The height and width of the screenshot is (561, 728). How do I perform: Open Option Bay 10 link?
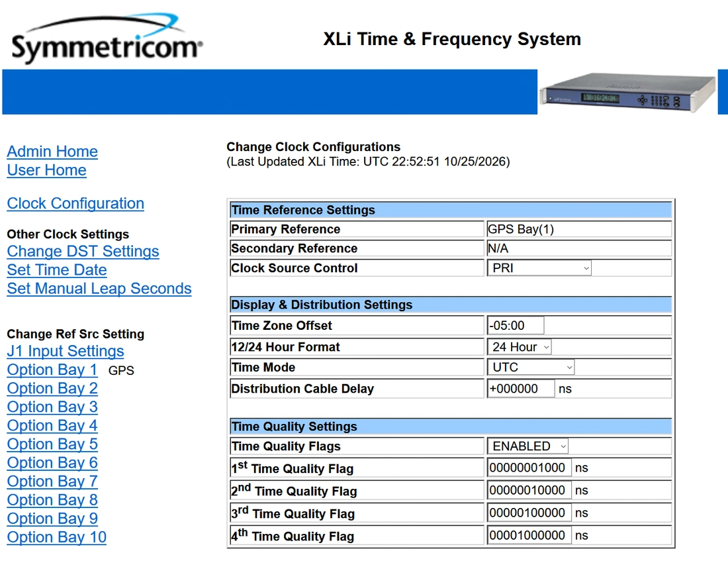57,537
